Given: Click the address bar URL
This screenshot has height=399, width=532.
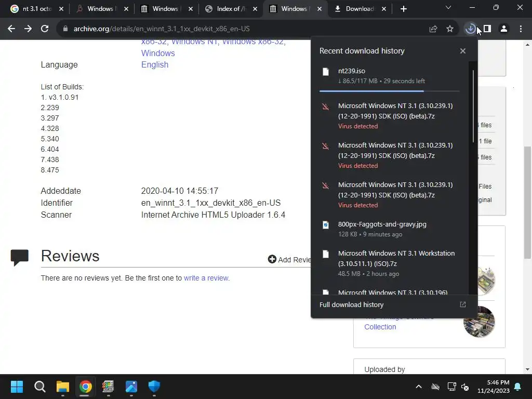Looking at the screenshot, I should point(162,29).
